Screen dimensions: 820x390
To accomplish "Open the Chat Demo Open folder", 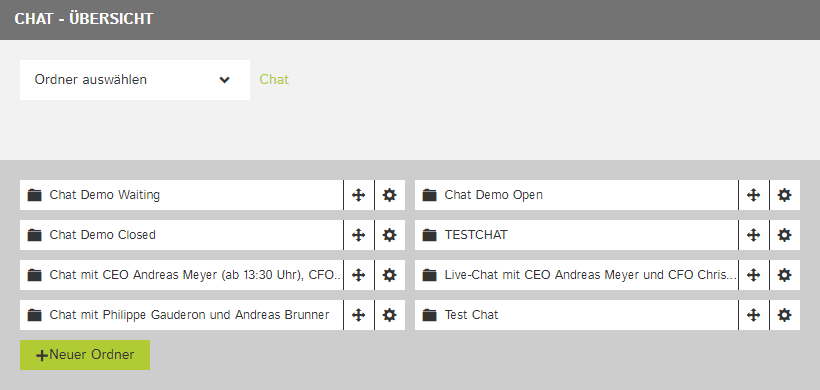I will point(576,195).
